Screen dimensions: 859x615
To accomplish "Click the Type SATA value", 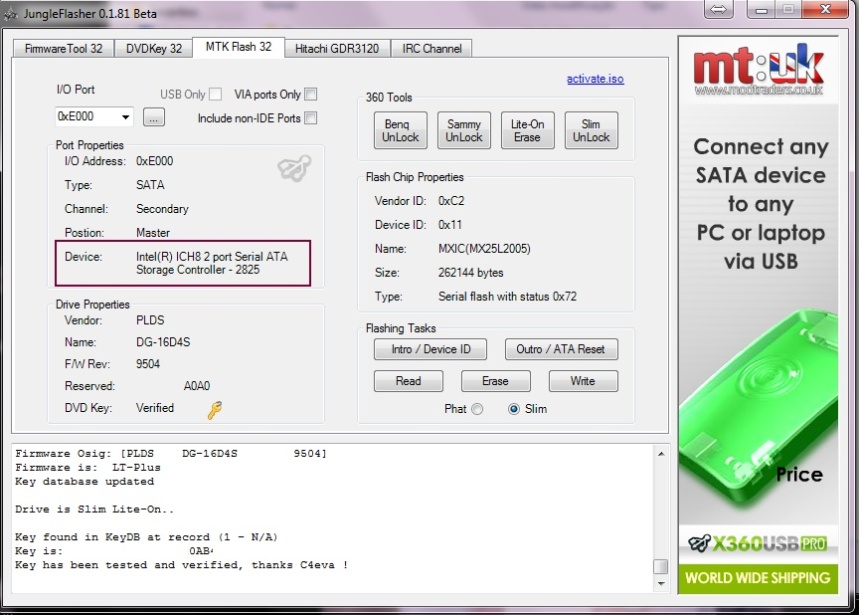I will [150, 185].
